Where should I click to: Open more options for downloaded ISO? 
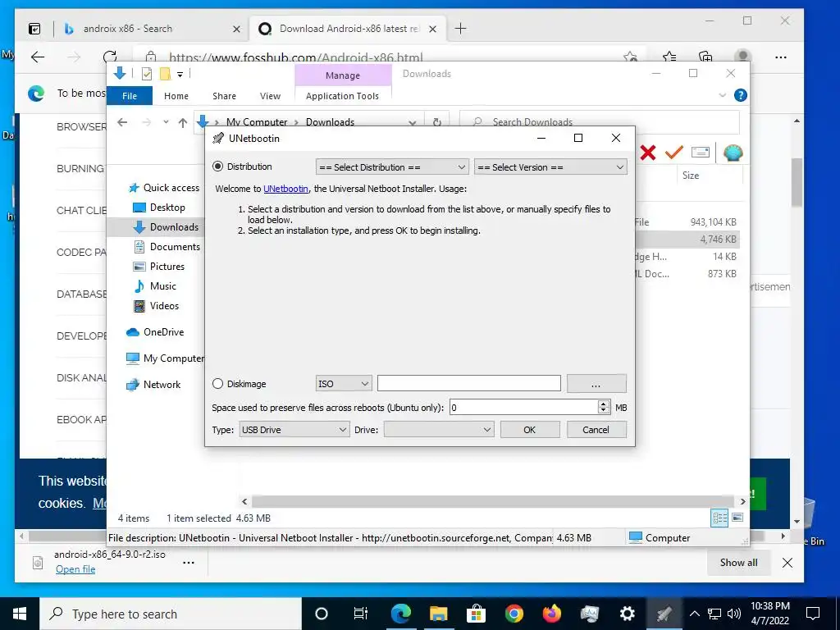click(x=189, y=563)
